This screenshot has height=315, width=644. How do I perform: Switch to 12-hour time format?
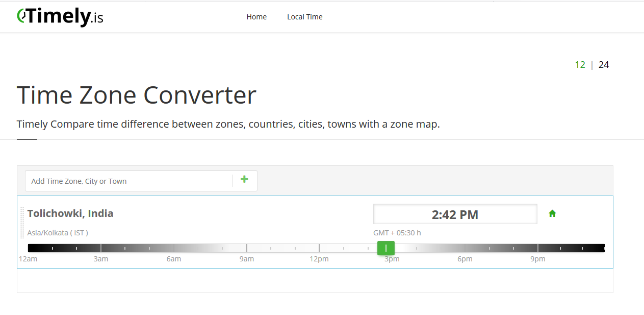pos(580,64)
